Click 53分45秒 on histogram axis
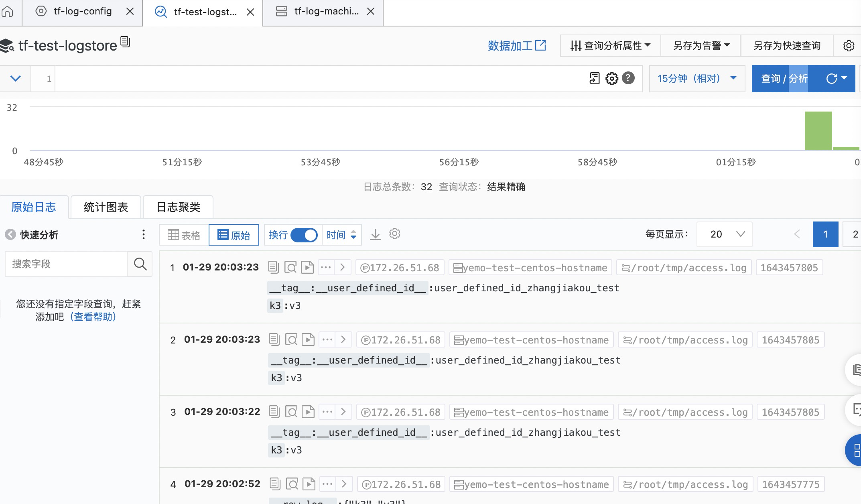The height and width of the screenshot is (504, 861). pos(321,162)
